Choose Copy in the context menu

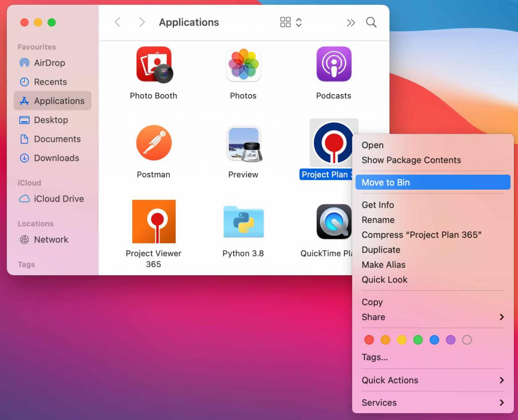pos(433,302)
